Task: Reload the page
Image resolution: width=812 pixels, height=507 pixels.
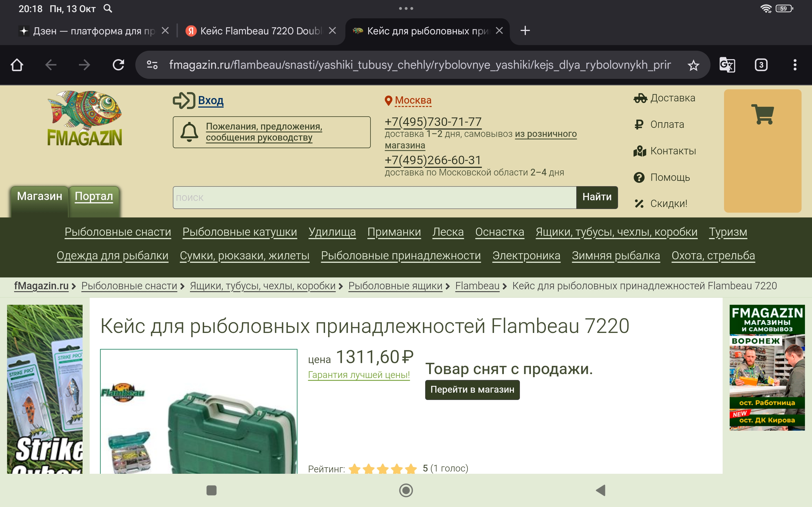Action: pyautogui.click(x=118, y=65)
